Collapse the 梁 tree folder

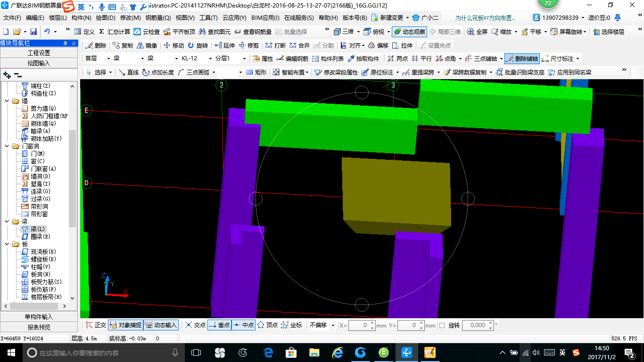click(x=7, y=222)
